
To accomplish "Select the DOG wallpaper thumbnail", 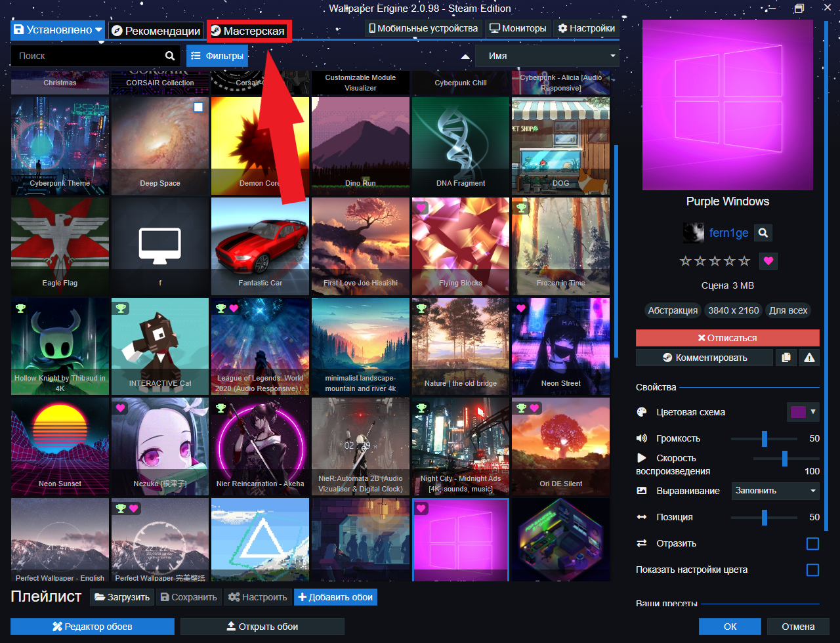I will pyautogui.click(x=560, y=146).
